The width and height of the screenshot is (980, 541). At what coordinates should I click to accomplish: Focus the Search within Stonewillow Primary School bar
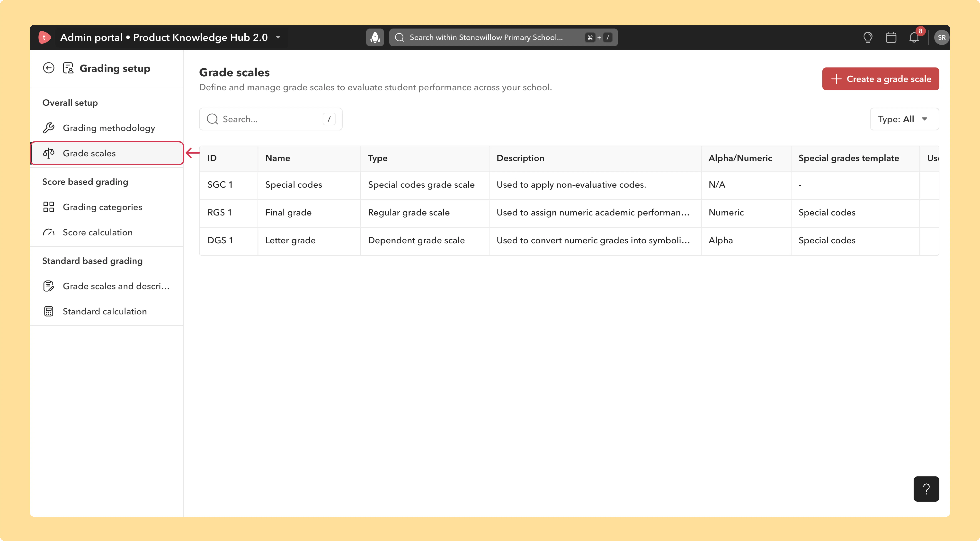[x=503, y=37]
